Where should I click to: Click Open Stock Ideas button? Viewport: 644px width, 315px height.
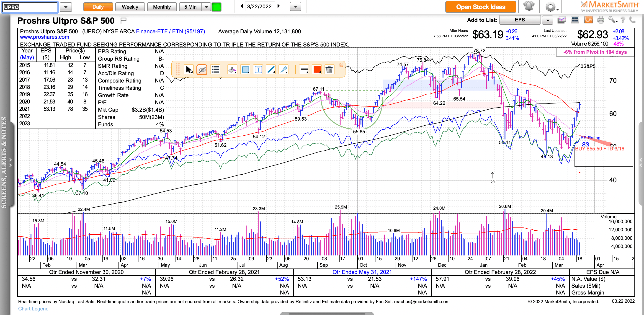pos(481,7)
